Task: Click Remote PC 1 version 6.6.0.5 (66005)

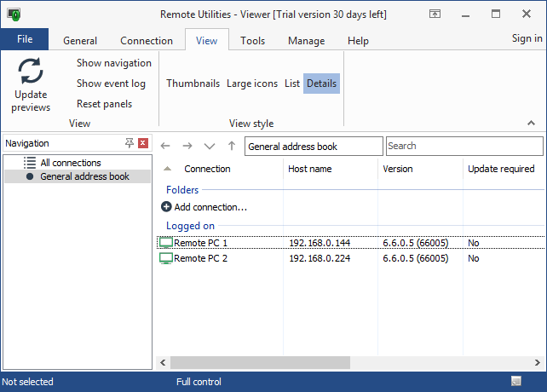Action: [x=416, y=243]
